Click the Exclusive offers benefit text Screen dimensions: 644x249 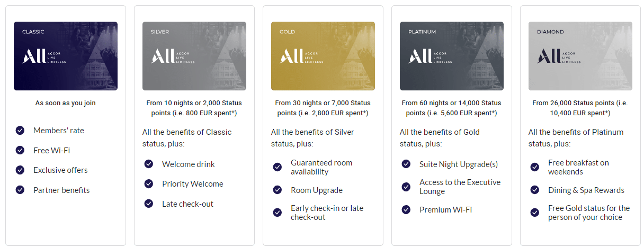point(60,170)
